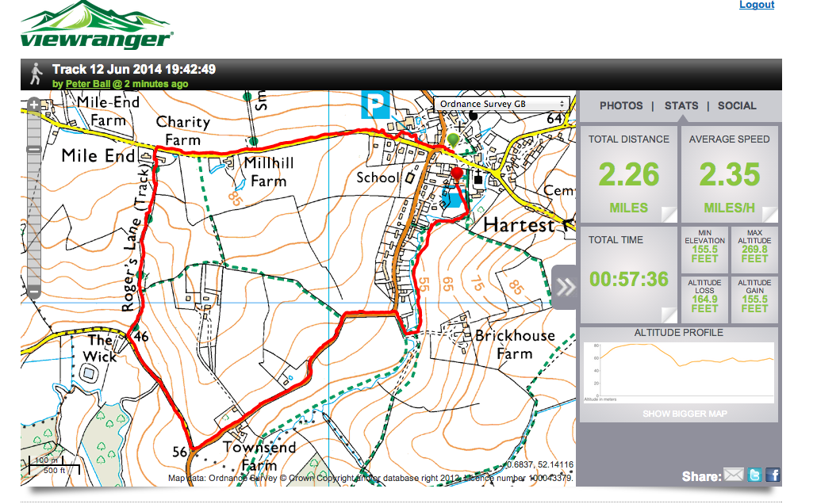Share the track on Facebook
The image size is (817, 504).
click(773, 475)
